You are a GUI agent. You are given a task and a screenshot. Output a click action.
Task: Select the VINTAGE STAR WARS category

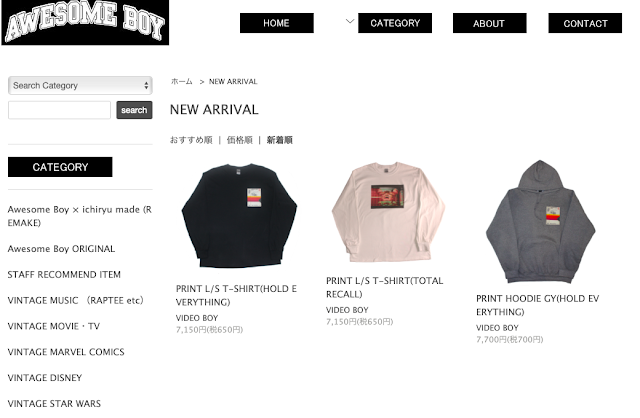point(54,403)
